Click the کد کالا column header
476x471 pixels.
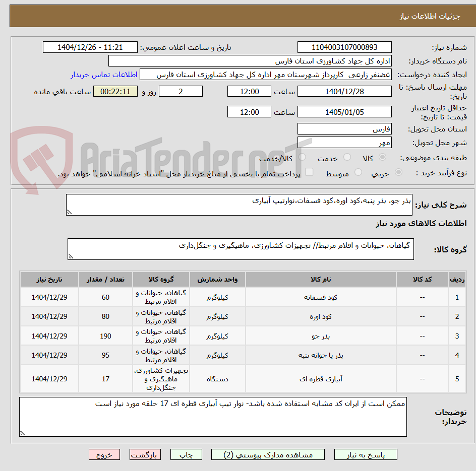pyautogui.click(x=422, y=279)
